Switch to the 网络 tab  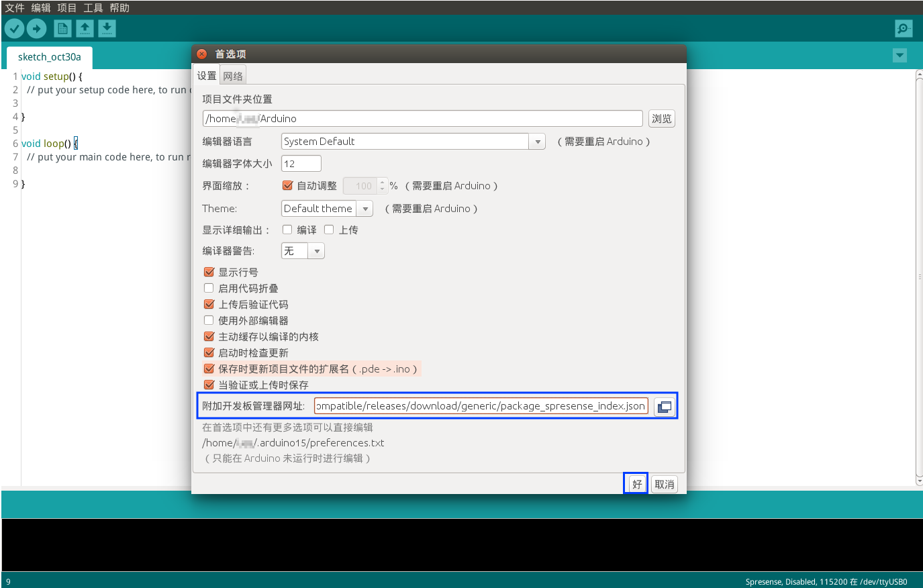click(x=233, y=76)
